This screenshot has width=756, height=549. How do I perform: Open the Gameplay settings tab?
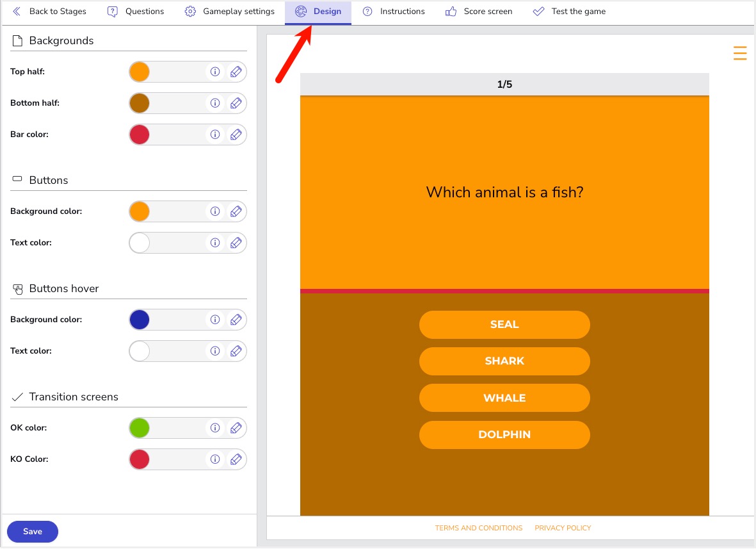[230, 12]
